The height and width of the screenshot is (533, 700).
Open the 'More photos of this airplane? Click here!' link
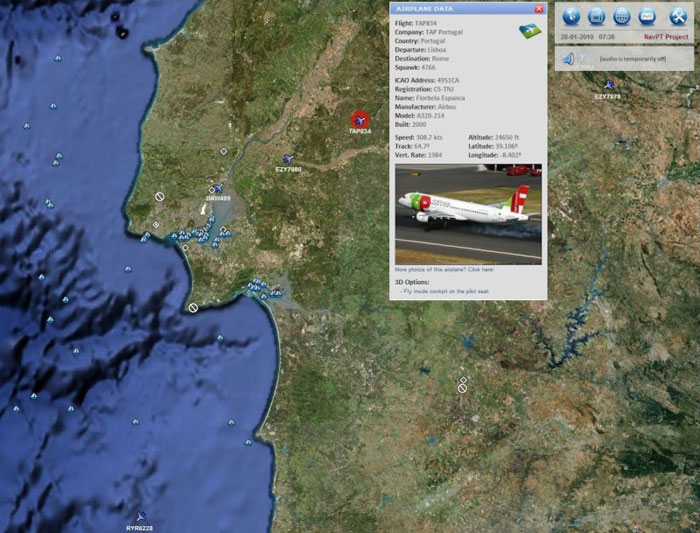point(444,270)
